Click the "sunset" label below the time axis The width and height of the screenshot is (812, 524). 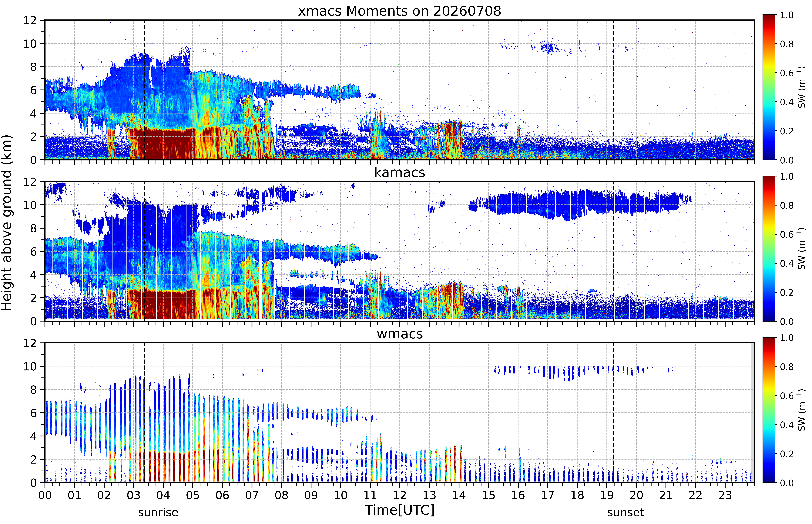pos(626,512)
